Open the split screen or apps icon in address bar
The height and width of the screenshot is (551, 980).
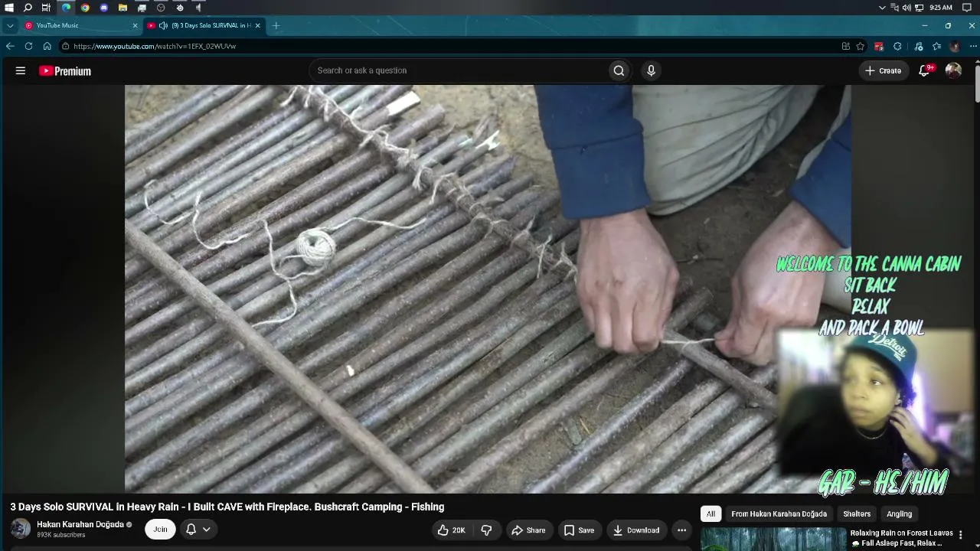pos(845,46)
